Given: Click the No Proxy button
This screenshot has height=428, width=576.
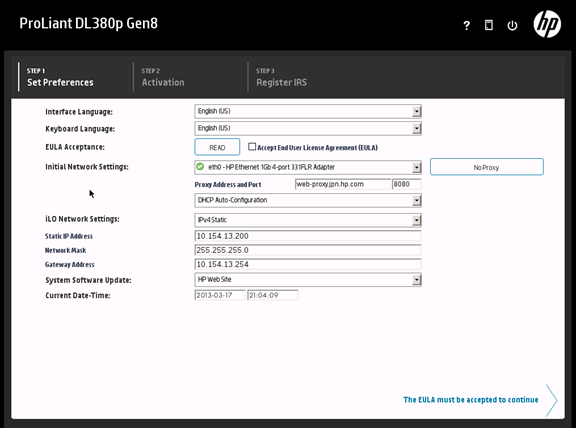Looking at the screenshot, I should coord(487,167).
